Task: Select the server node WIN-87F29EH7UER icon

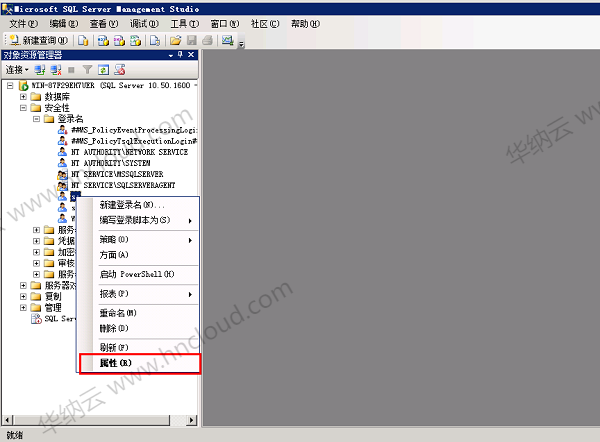Action: point(23,85)
